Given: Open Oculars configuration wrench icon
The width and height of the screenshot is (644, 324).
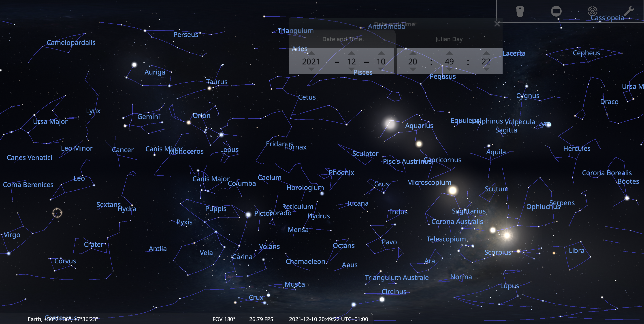Looking at the screenshot, I should (x=629, y=11).
